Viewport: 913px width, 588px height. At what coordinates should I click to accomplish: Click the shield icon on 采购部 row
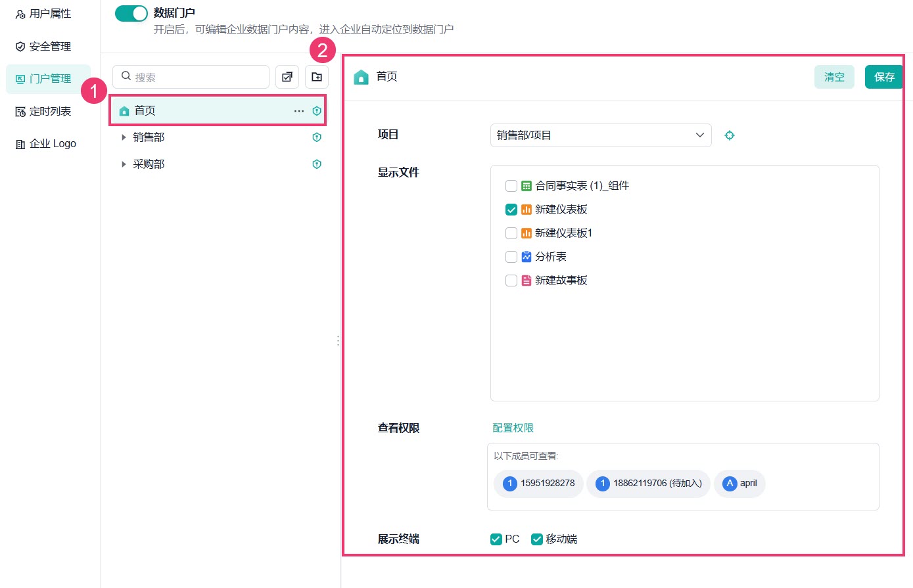tap(317, 164)
